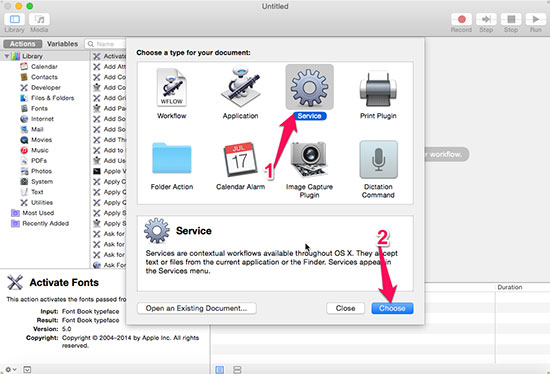Toggle the description panel hide button
Image resolution: width=550 pixels, height=374 pixels.
coord(27,369)
